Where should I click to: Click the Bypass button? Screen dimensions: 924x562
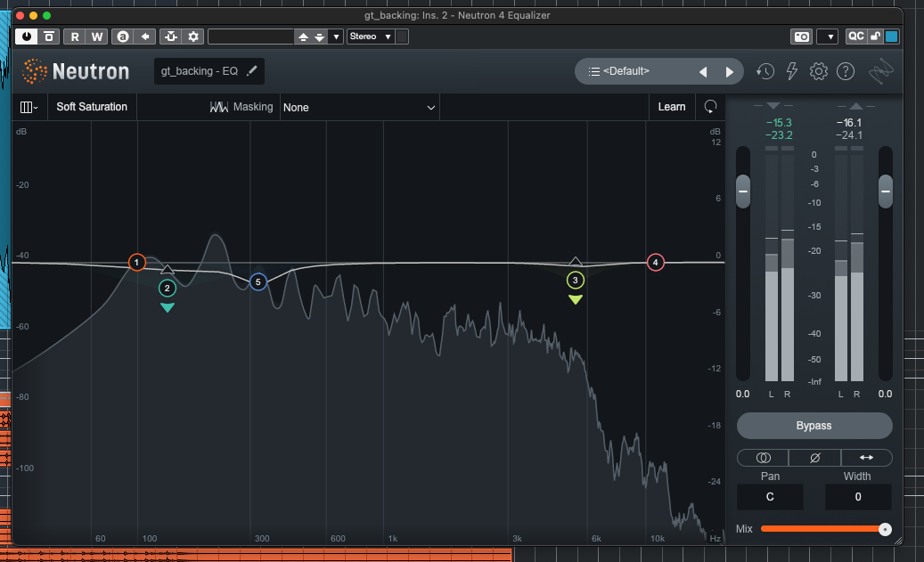tap(814, 426)
